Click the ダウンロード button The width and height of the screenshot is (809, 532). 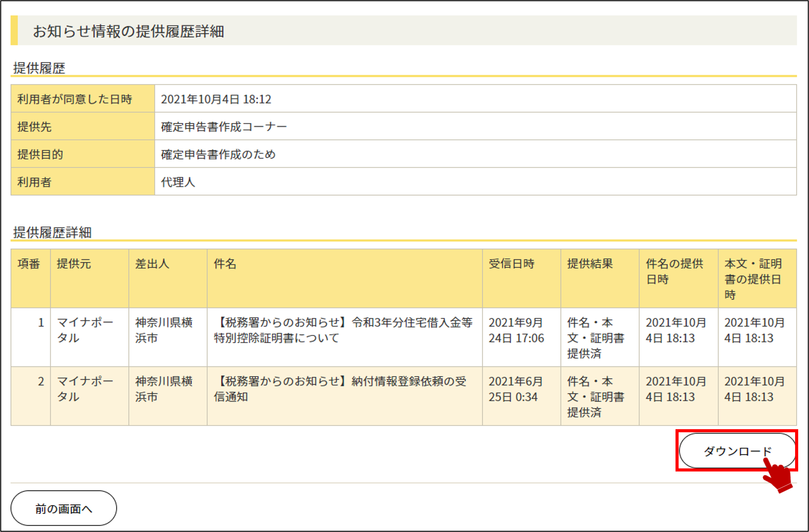[x=737, y=450]
